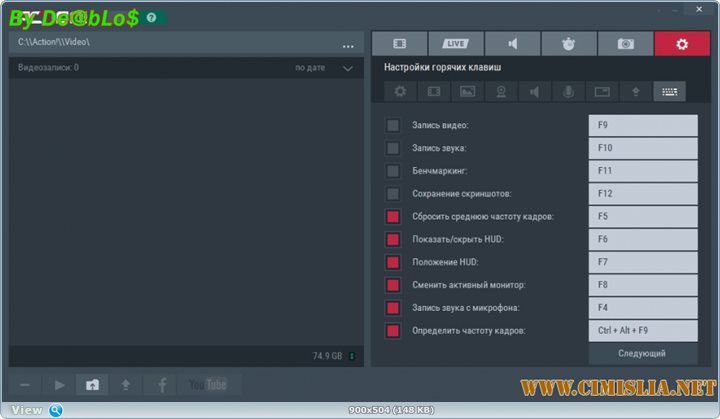
Task: Toggle checkbox Запись звука с микрофона
Action: pyautogui.click(x=393, y=308)
